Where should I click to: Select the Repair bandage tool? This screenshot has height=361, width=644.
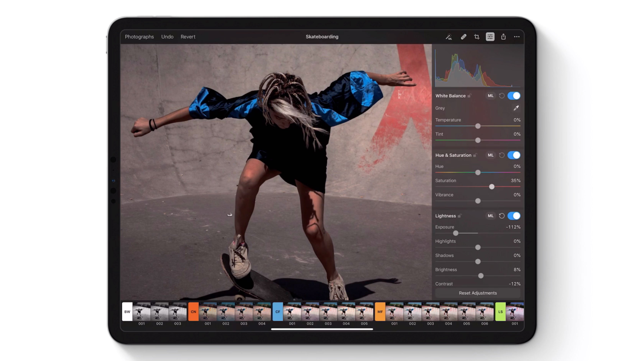pyautogui.click(x=463, y=37)
